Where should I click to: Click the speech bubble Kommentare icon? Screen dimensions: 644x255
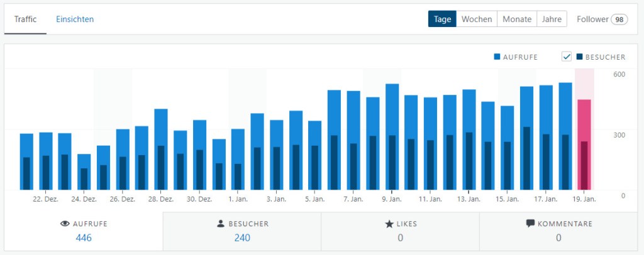point(530,224)
